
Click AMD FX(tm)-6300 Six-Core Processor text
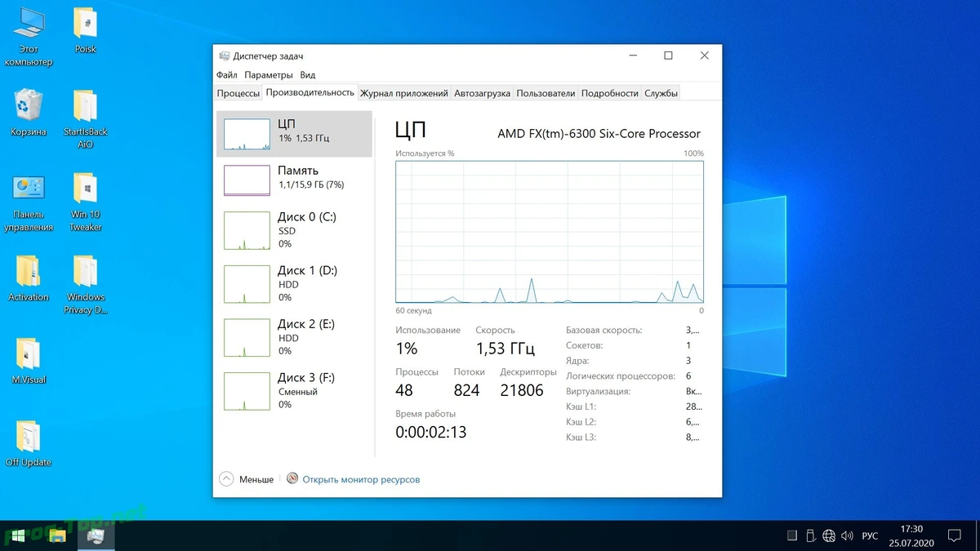(x=599, y=134)
